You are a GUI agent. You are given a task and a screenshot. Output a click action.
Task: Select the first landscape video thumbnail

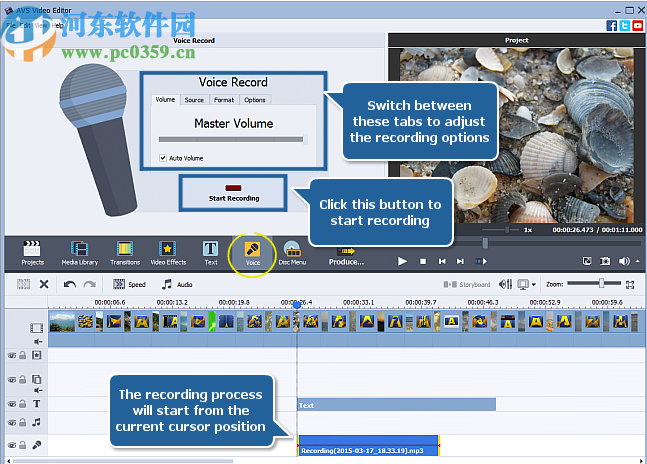(x=62, y=322)
